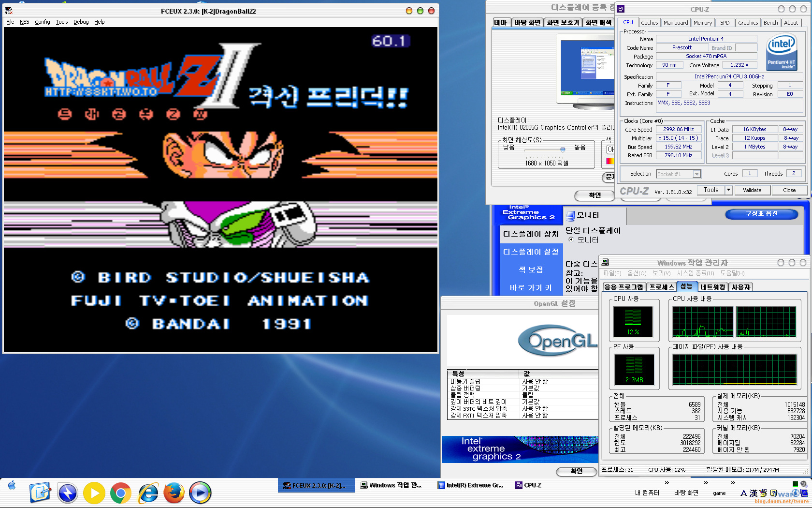This screenshot has height=508, width=812.
Task: Expand the 바탕 화면 toolbar chevron
Action: (x=706, y=483)
